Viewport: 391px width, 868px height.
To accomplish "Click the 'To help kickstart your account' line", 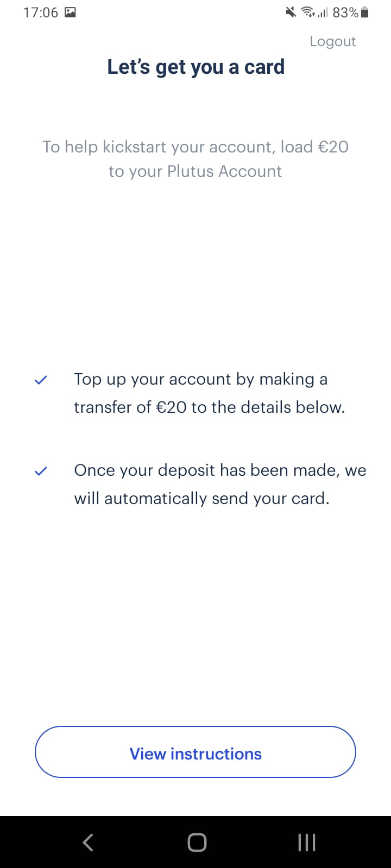I will [x=195, y=147].
